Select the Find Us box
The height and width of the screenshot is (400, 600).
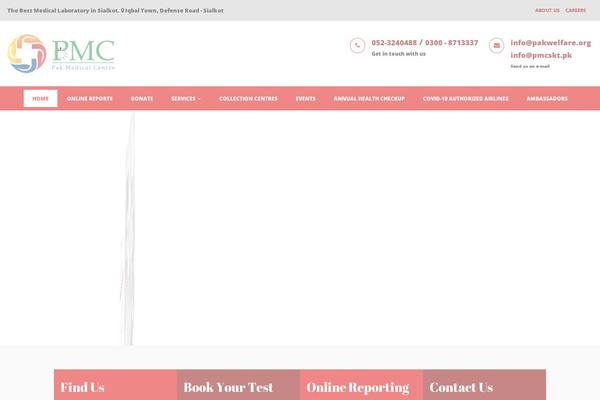coord(116,385)
